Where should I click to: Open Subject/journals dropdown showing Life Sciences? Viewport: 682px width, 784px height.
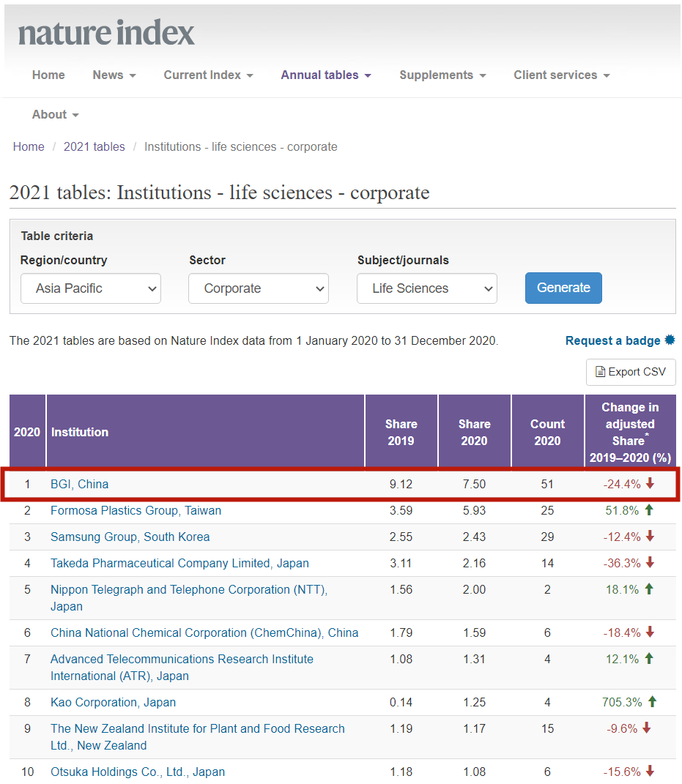click(427, 288)
